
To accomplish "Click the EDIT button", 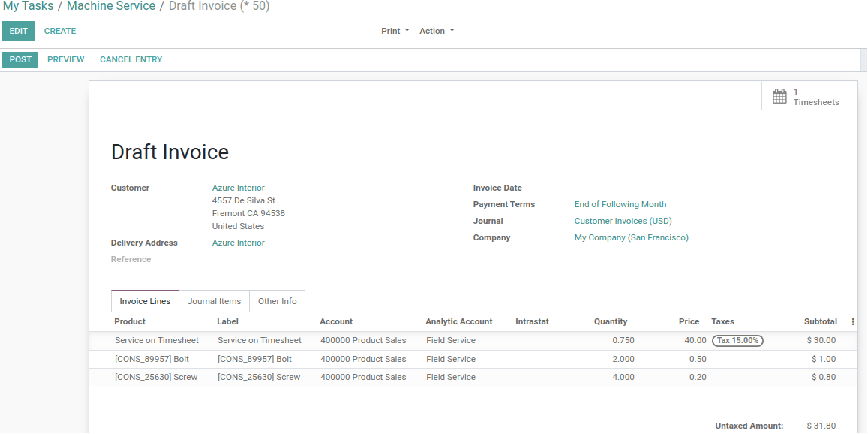I will 18,31.
